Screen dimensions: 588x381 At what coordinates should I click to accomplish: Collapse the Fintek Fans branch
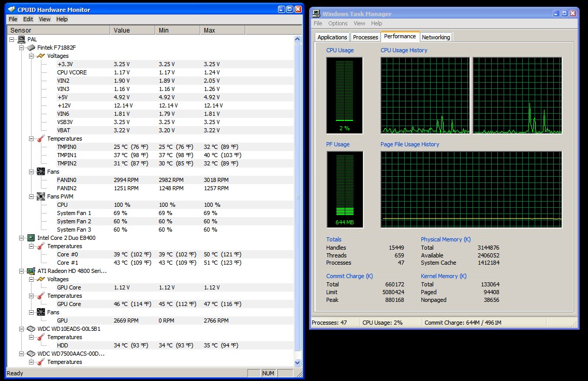click(x=31, y=172)
